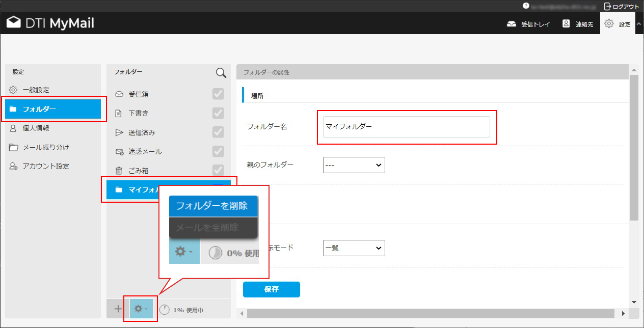644x328 pixels.
Task: Click the アカウント設定 user icon
Action: [14, 166]
